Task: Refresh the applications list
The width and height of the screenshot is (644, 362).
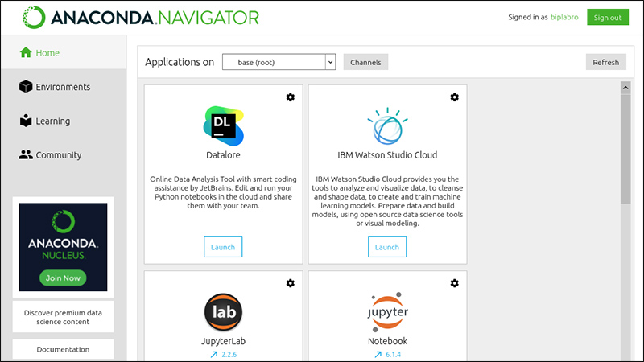Action: 606,62
